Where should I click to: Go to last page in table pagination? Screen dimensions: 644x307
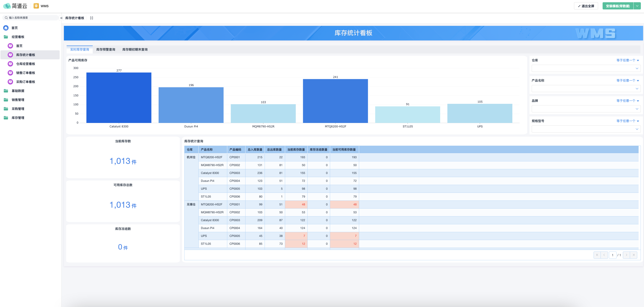point(633,255)
